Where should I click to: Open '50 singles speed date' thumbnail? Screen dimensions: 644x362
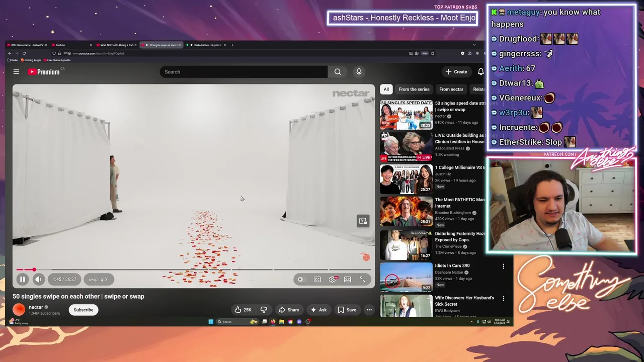[406, 115]
